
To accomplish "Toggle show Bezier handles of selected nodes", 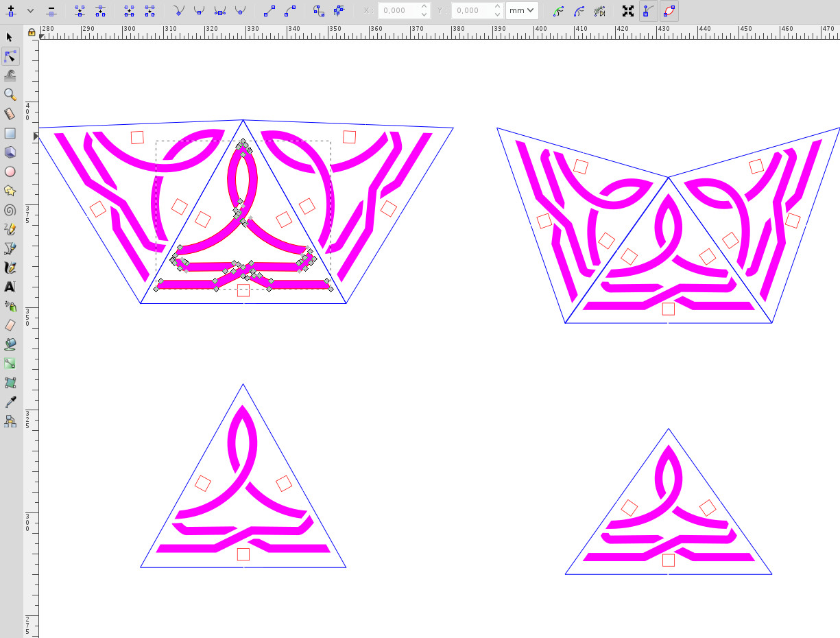I will click(648, 11).
